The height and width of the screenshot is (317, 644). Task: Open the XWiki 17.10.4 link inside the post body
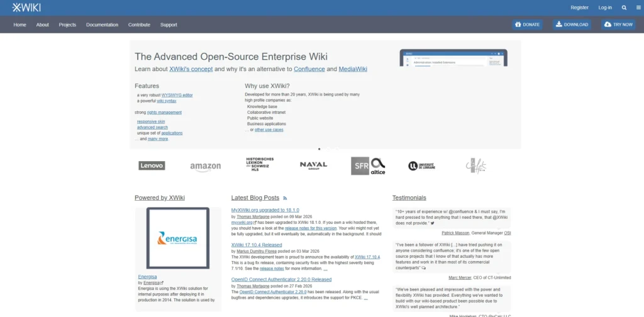(367, 257)
